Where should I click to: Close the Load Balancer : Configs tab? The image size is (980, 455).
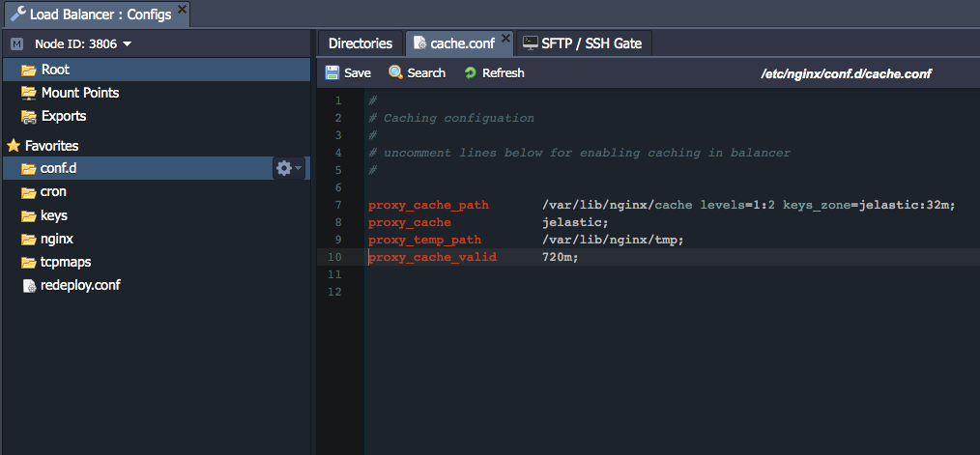[x=183, y=12]
